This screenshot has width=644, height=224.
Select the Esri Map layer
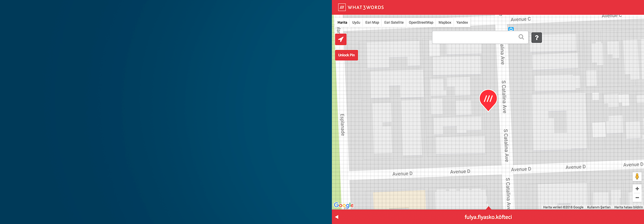coord(372,22)
